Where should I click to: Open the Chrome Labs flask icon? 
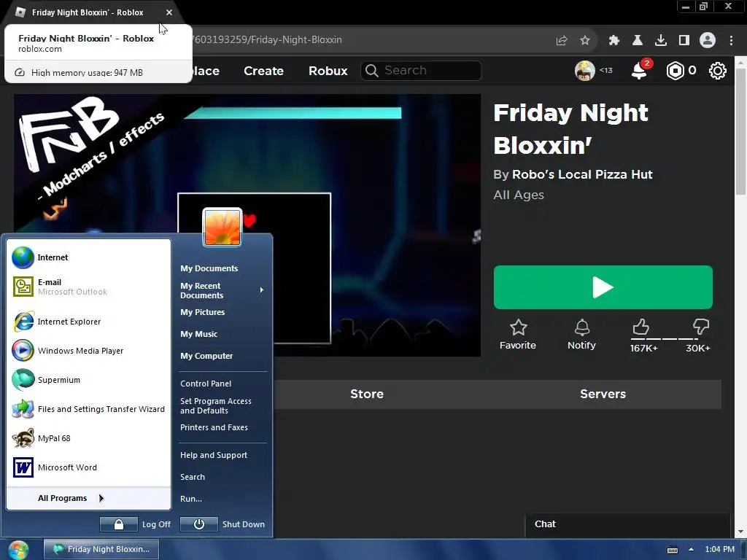tap(638, 41)
